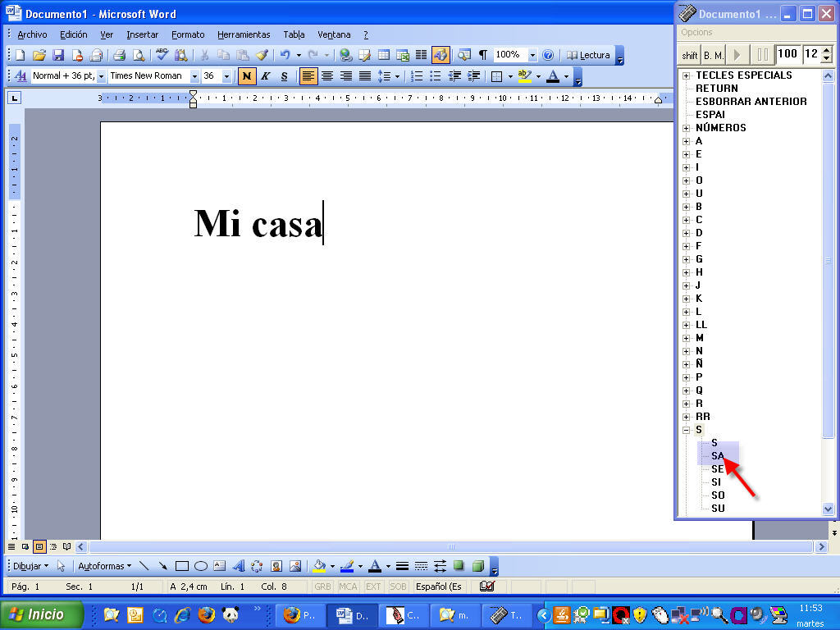Open the zoom 100% dropdown
The width and height of the screenshot is (840, 630).
tap(532, 55)
